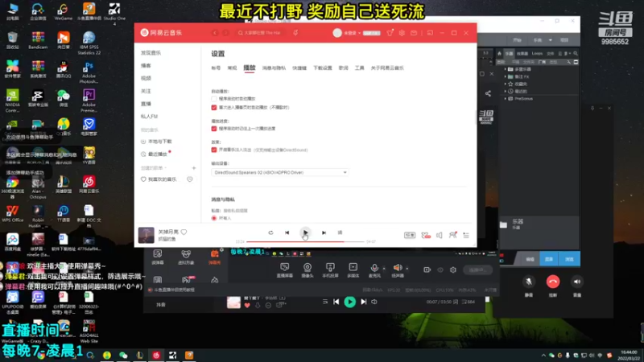Open the account name dropdown arrow
Image resolution: width=644 pixels, height=362 pixels.
pos(359,33)
